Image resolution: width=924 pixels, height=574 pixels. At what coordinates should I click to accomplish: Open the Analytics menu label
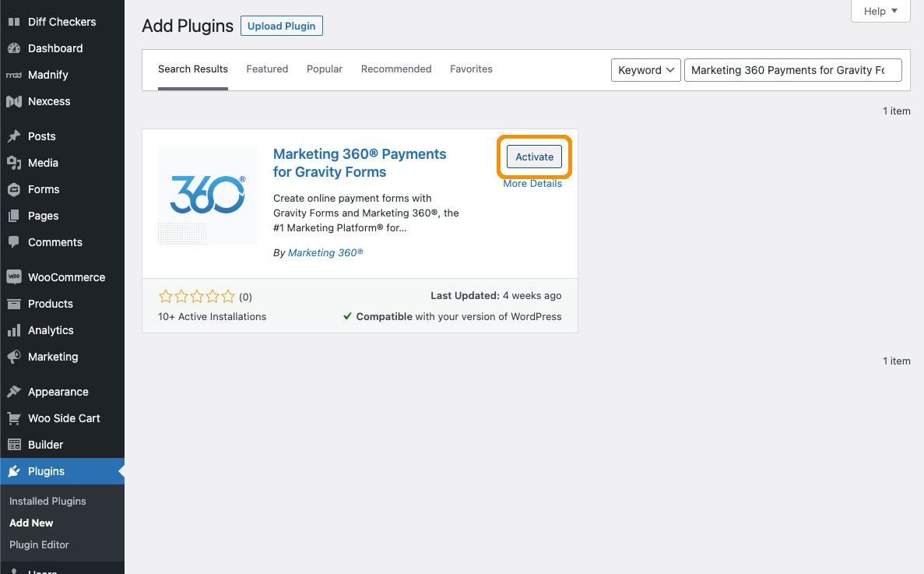coord(51,330)
